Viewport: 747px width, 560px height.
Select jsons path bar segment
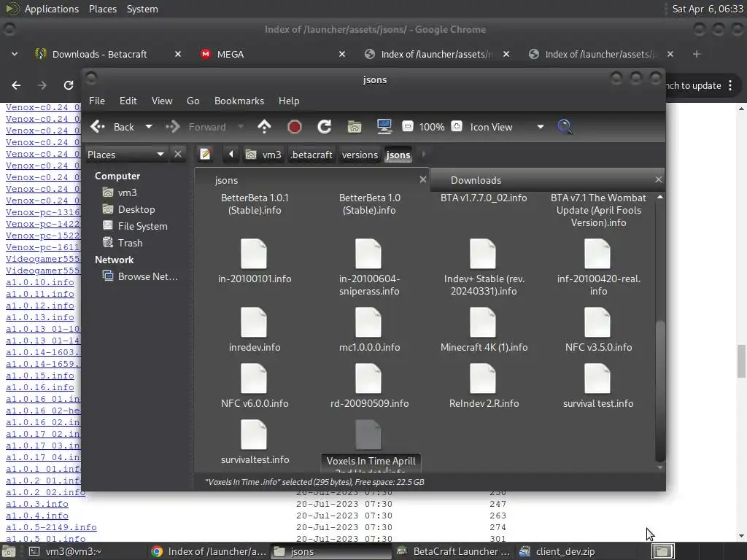[398, 155]
